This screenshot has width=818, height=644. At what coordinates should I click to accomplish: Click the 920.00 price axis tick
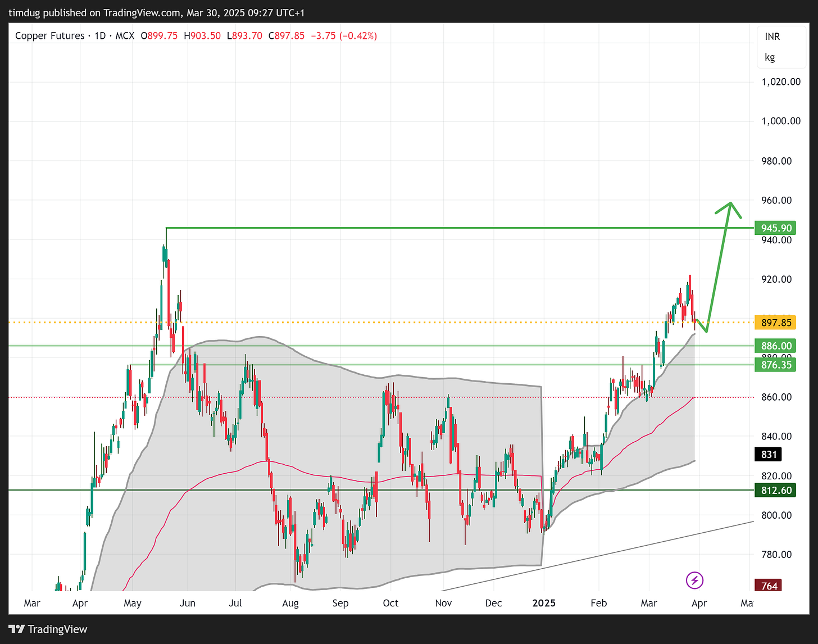(x=776, y=279)
